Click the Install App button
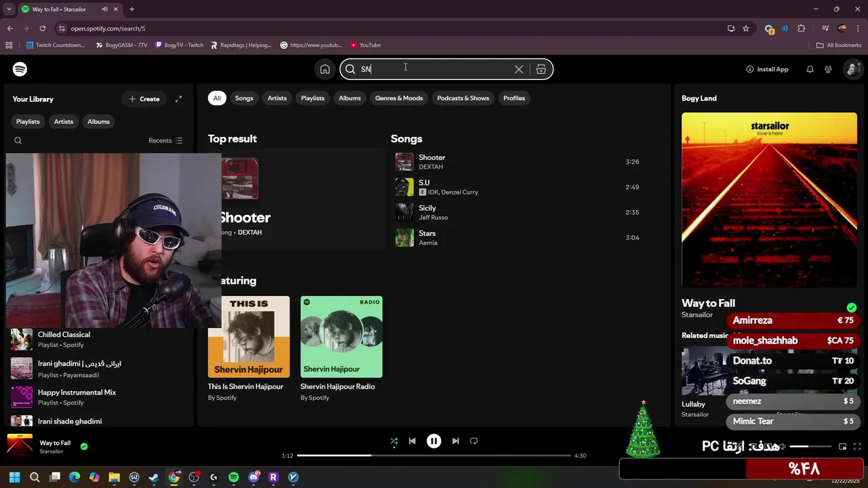The height and width of the screenshot is (488, 868). click(x=767, y=69)
